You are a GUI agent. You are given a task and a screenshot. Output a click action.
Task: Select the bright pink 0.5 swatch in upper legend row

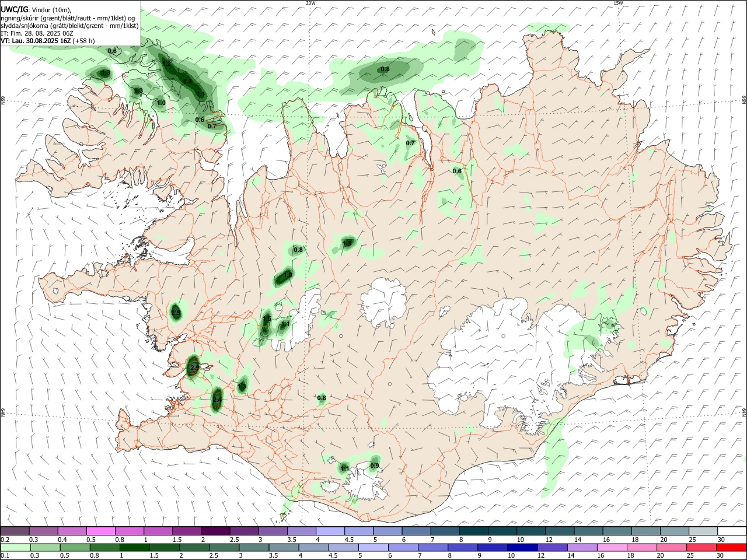tap(101, 531)
